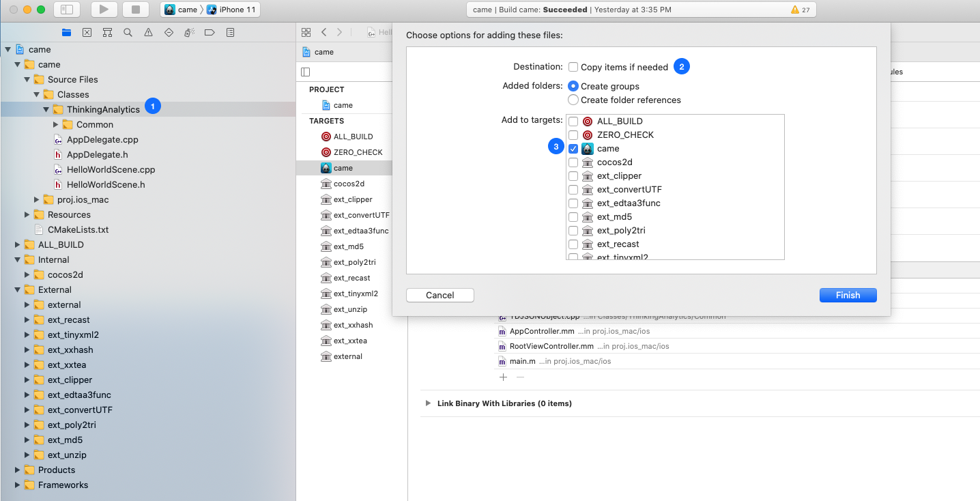The height and width of the screenshot is (501, 980).
Task: Click the Cancel button
Action: (439, 295)
